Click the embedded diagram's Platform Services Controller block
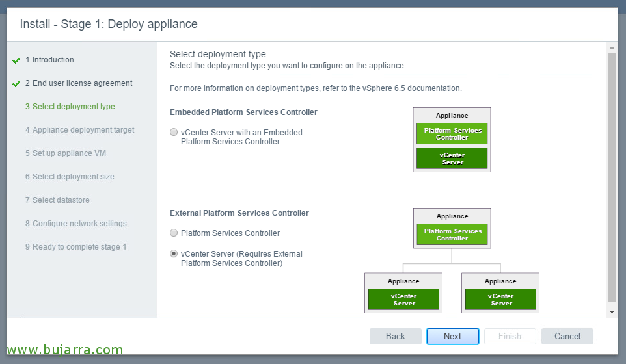 452,134
